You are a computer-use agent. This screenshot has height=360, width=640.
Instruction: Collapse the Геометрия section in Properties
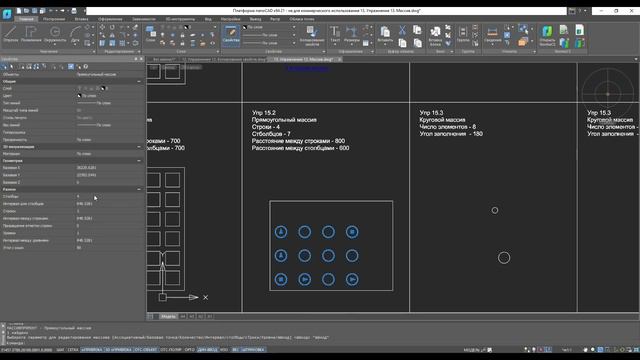(x=139, y=161)
